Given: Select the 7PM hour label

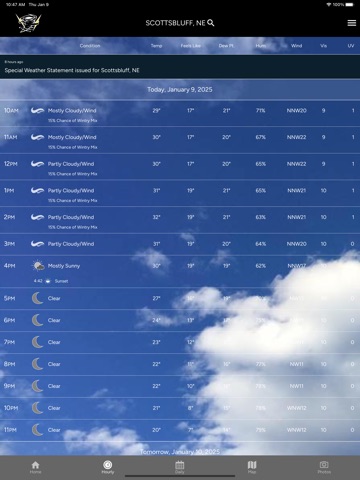Looking at the screenshot, I should tap(10, 342).
